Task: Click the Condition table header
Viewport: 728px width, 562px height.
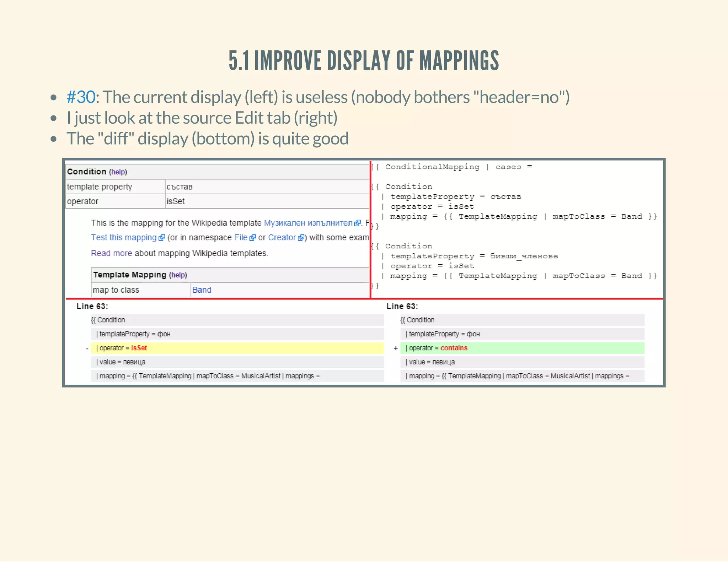Action: 218,172
